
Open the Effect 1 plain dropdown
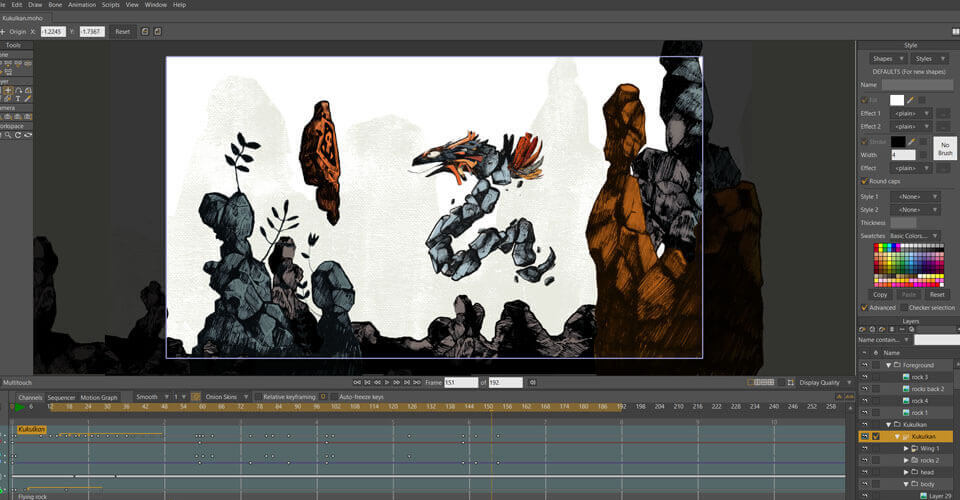click(x=910, y=113)
